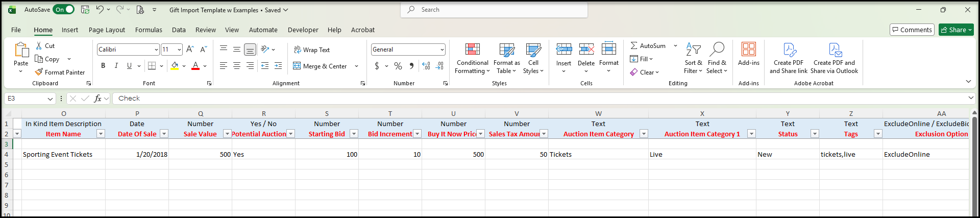Open the Developer tab

click(303, 30)
